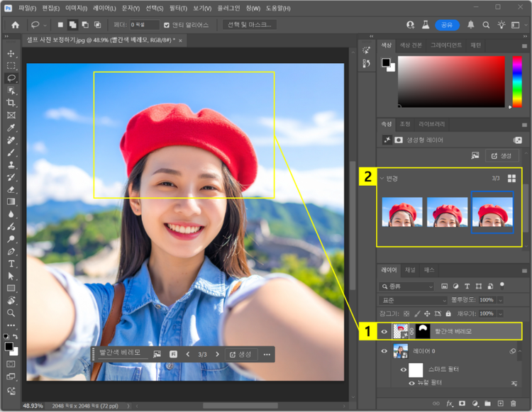
Task: Hide the 빨간색 베레모 layer
Action: 385,331
